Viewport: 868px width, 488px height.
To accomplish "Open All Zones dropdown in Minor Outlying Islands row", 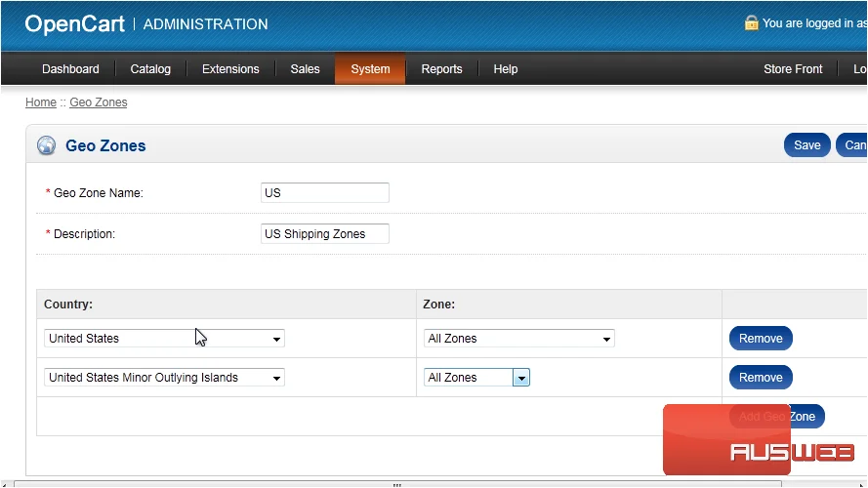I will (x=476, y=378).
